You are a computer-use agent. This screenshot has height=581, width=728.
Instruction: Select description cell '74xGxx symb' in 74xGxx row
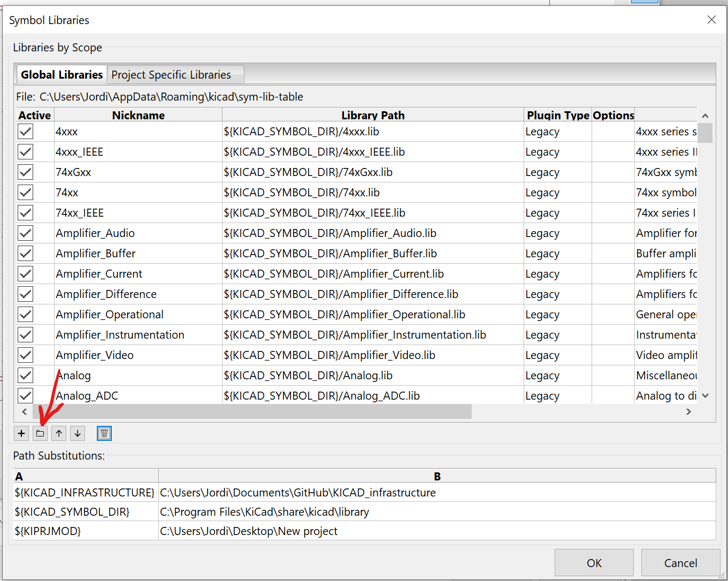click(x=666, y=172)
